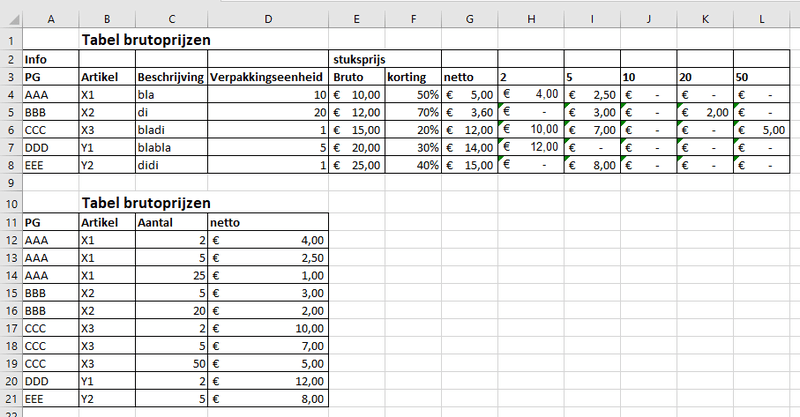Select the 'stuksprijs' cell
The height and width of the screenshot is (417, 800).
pos(356,59)
